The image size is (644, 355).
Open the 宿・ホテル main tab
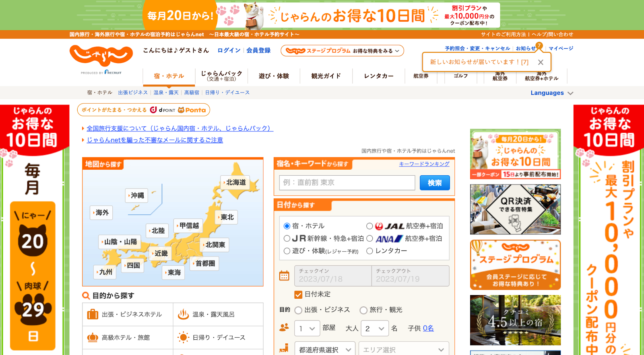(x=169, y=76)
